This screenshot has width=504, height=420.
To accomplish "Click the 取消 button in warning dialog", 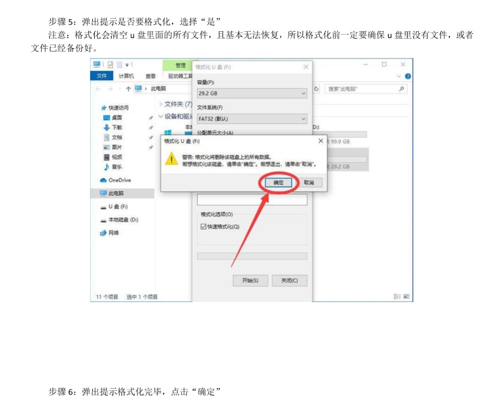I will click(x=309, y=183).
